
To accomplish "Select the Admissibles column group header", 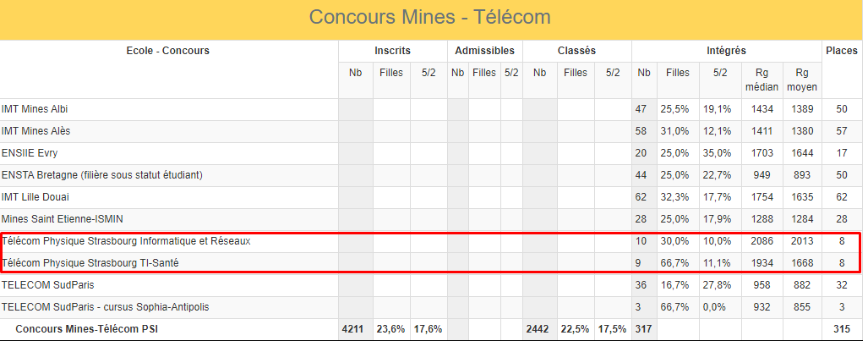I will click(484, 51).
